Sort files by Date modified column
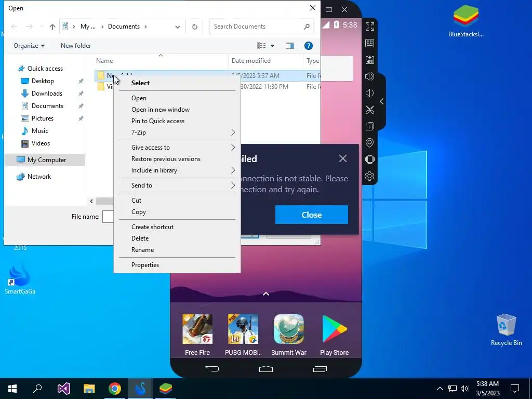Viewport: 532px width, 399px height. tap(265, 61)
